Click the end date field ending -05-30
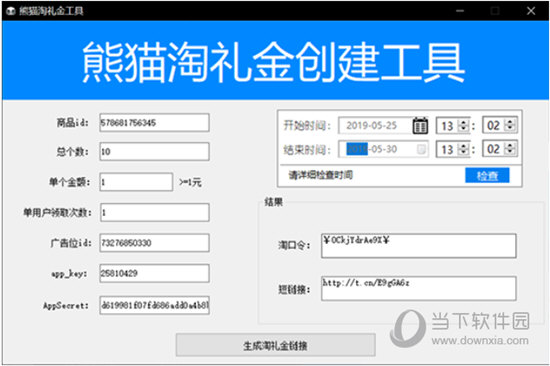Image resolution: width=550 pixels, height=366 pixels. [383, 149]
